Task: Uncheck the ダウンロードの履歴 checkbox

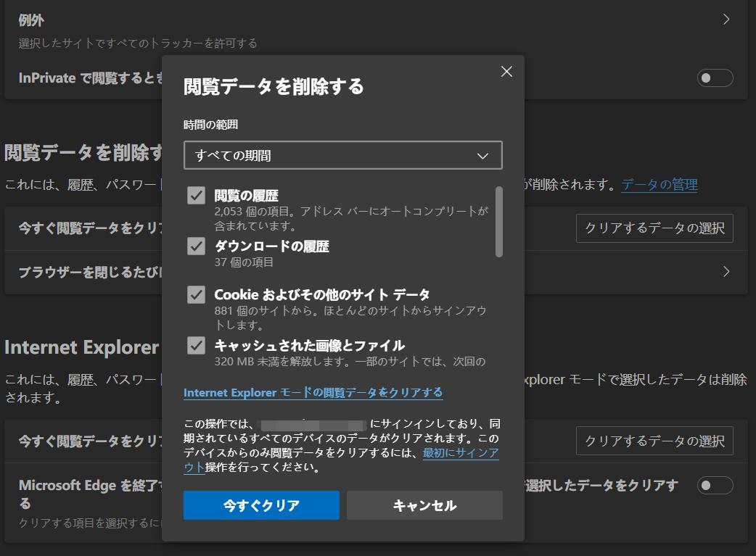Action: coord(196,246)
